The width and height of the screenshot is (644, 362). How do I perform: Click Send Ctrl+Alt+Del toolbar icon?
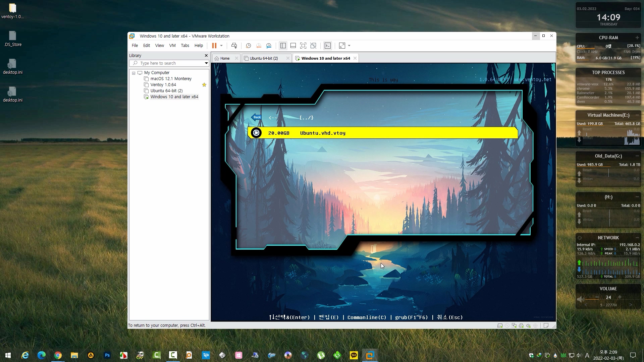tap(234, 46)
